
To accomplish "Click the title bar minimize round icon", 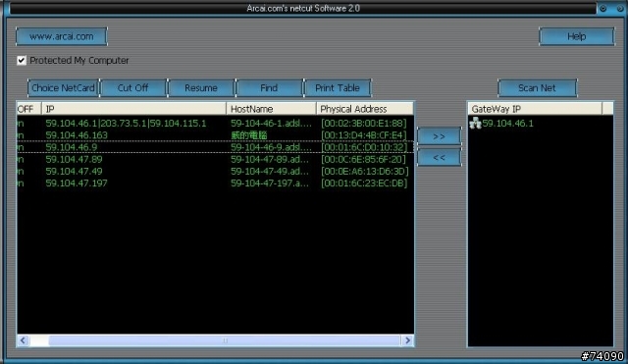I will tap(603, 8).
